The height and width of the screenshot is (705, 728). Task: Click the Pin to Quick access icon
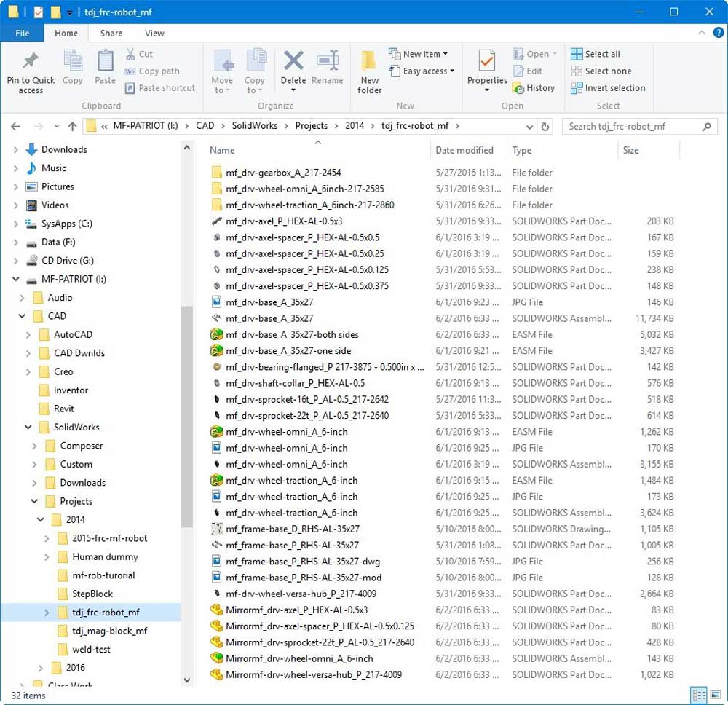tap(31, 62)
